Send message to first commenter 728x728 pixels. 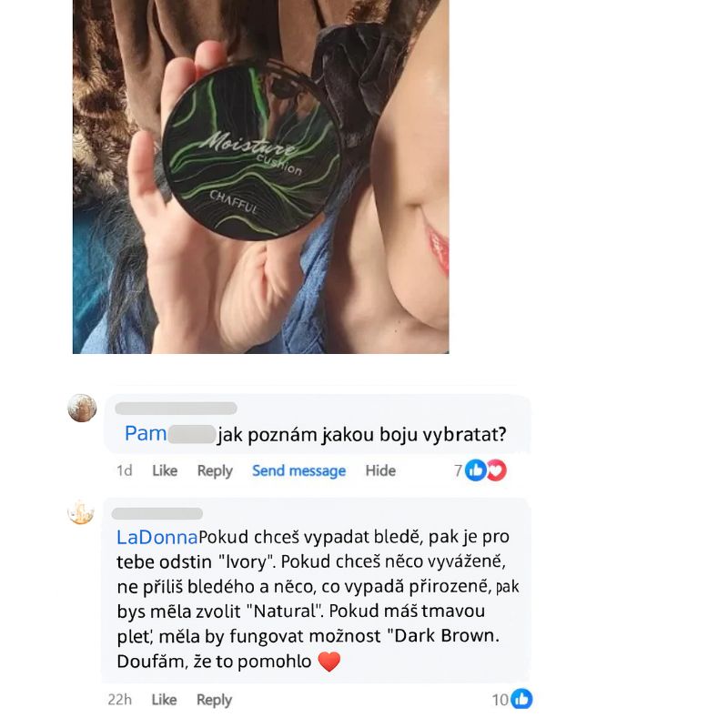pyautogui.click(x=299, y=470)
